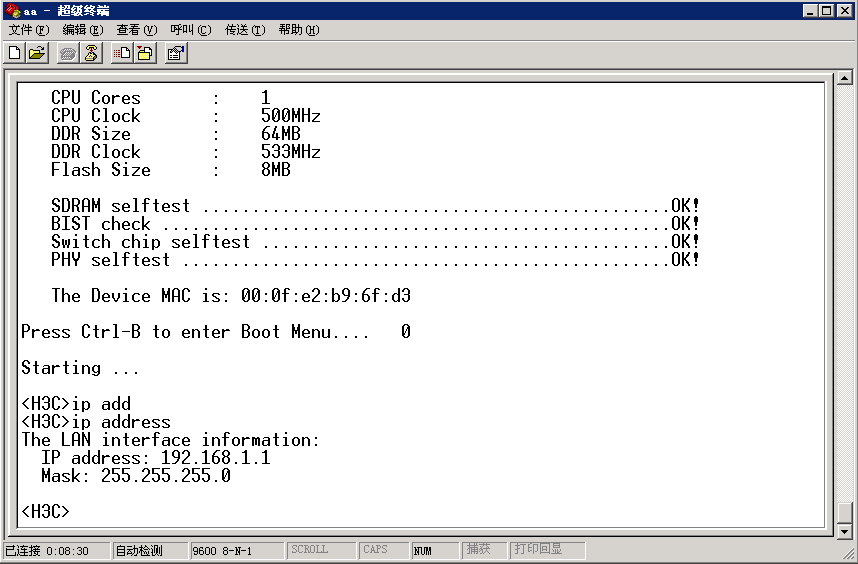Open the 帮助(H) menu
The image size is (858, 564).
tap(298, 30)
